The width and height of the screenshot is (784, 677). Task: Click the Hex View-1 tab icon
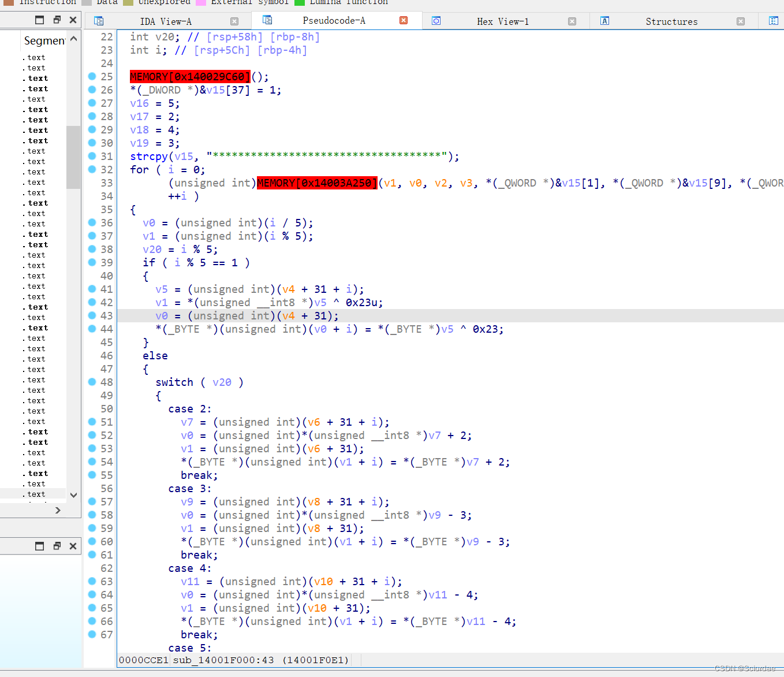point(436,21)
